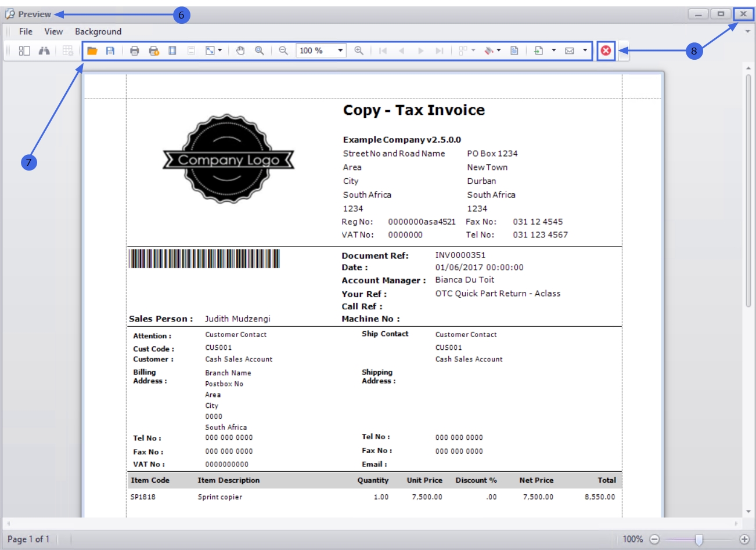
Task: Click the toolbar Zoom In magnifier icon
Action: 359,51
